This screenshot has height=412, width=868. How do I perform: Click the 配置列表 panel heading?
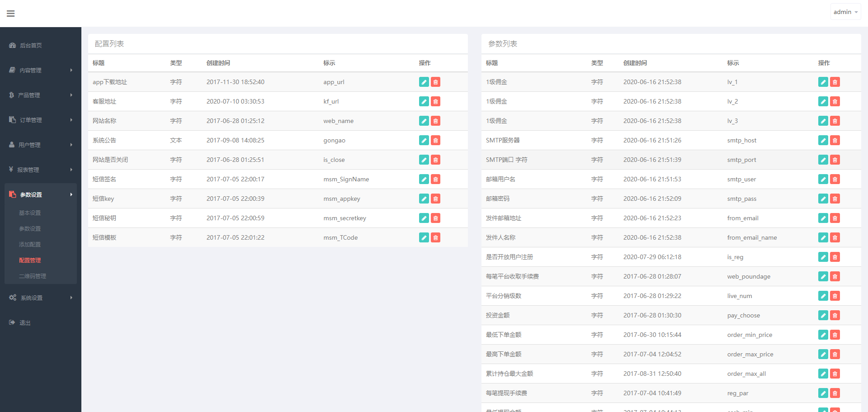pos(109,44)
